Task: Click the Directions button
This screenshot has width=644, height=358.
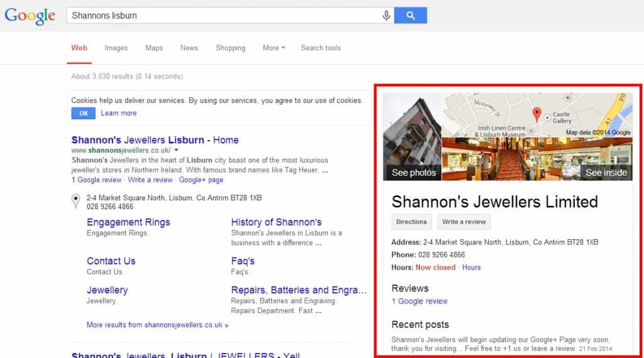Action: click(x=411, y=222)
